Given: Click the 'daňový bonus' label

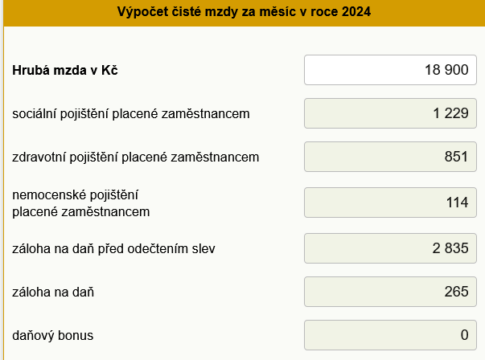Looking at the screenshot, I should coord(53,336).
